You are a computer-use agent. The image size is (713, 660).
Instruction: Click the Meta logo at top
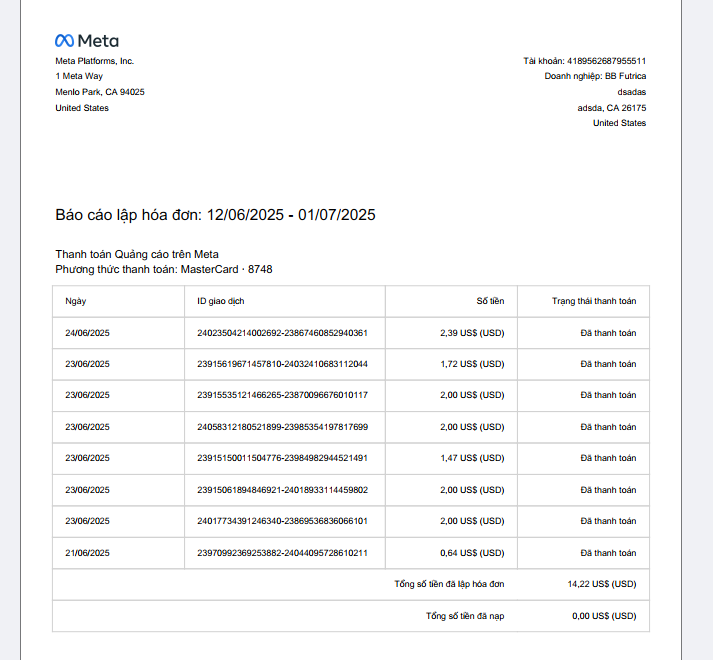pos(87,41)
